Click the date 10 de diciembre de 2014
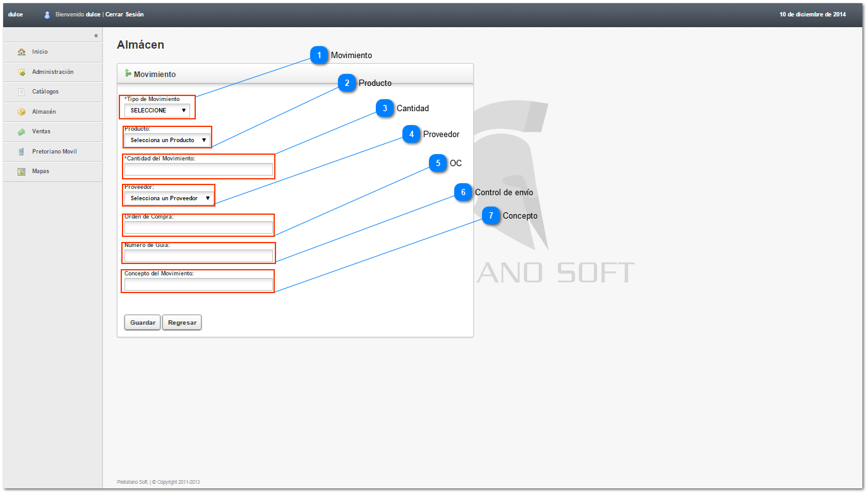This screenshot has width=868, height=494. 812,15
